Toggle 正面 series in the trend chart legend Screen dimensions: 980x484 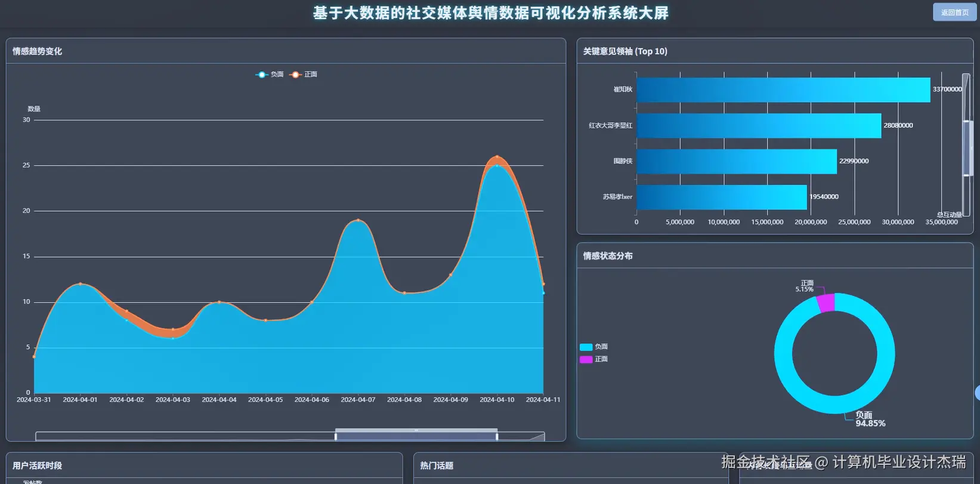click(304, 75)
